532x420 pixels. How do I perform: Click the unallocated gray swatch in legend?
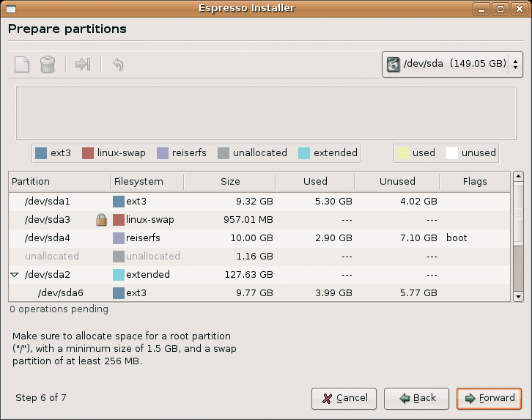coord(223,153)
